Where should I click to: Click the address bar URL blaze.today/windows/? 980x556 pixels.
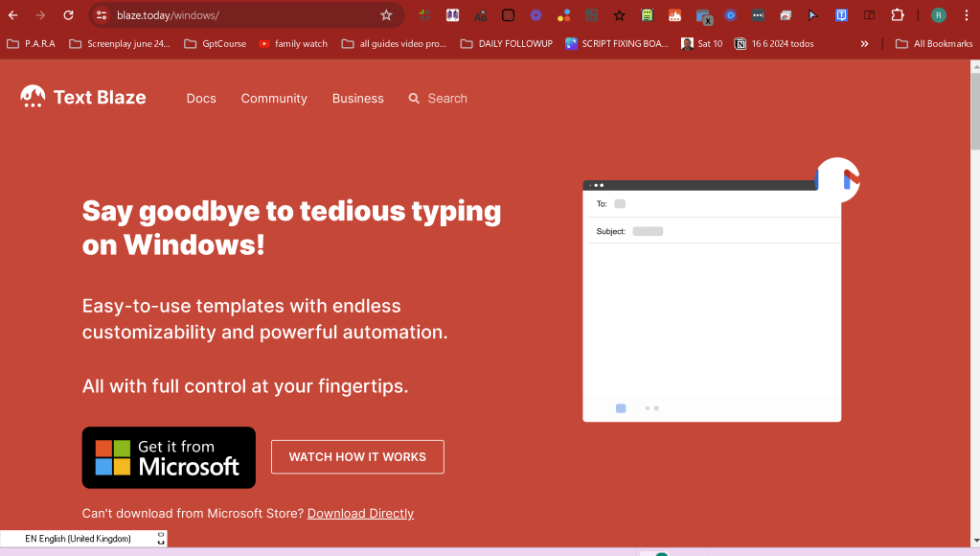(x=169, y=15)
